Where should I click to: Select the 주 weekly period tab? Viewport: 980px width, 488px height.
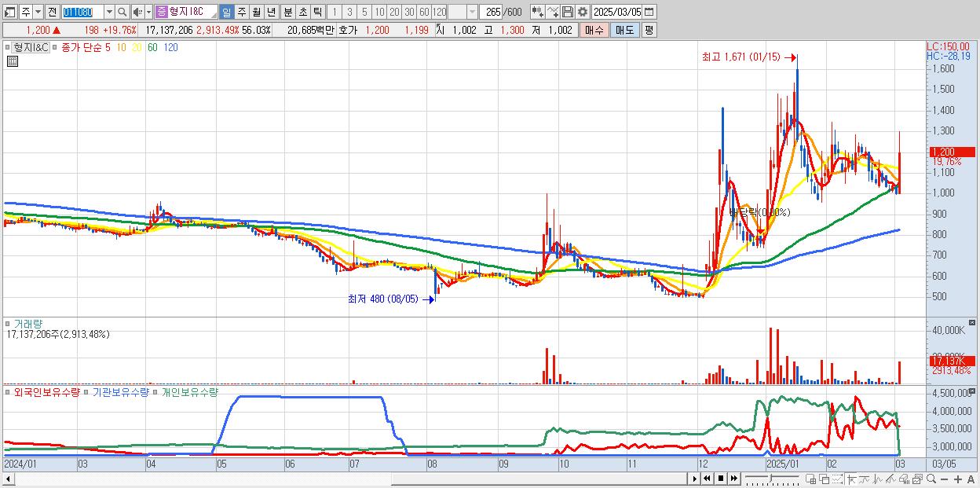click(x=241, y=12)
